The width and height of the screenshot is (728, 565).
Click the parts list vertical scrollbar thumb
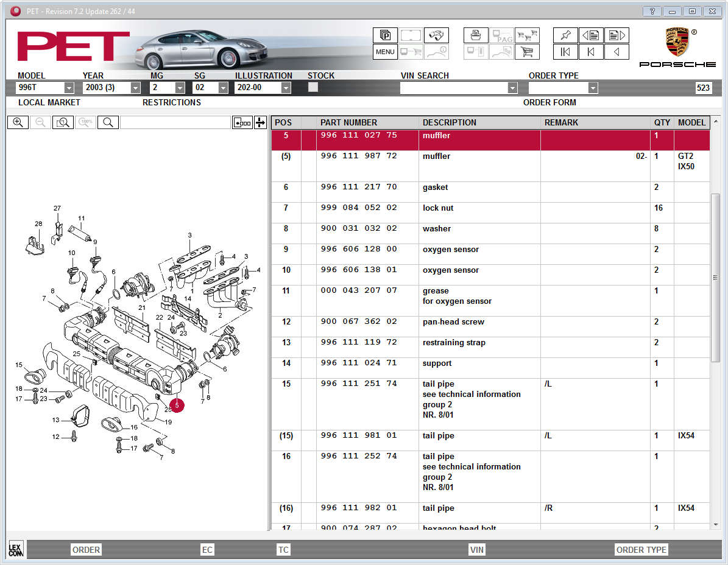(715, 278)
